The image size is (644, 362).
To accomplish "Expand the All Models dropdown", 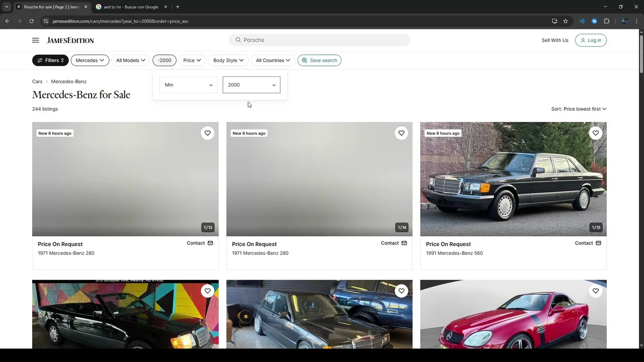I will 131,60.
